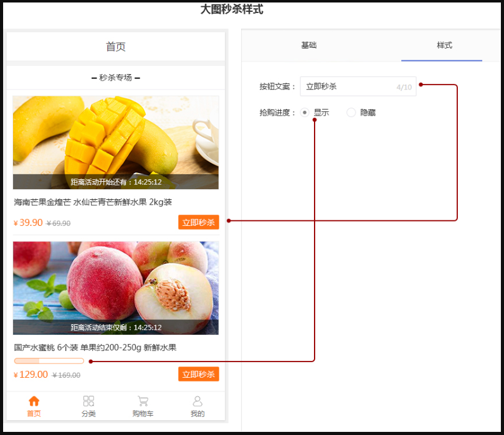Click the 首页 page title at top

(116, 47)
